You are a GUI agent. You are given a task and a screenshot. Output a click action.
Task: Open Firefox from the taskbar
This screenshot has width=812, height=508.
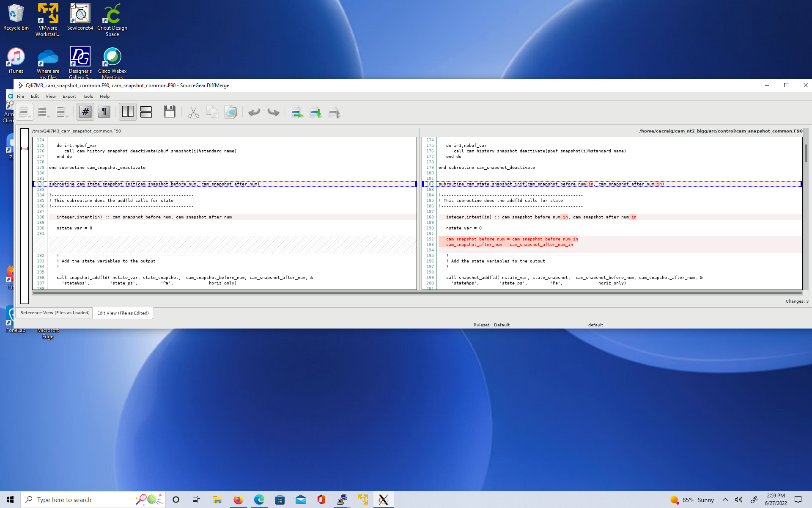[x=238, y=500]
